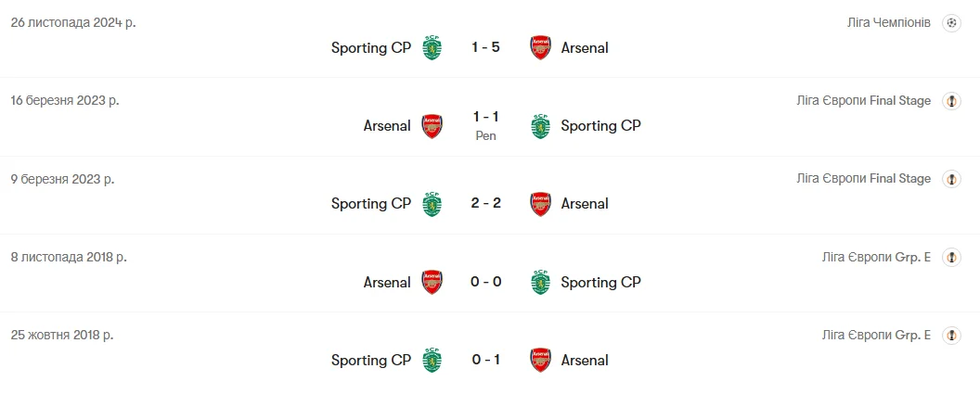
Task: Click Sporting CP crest in 2 - 2 match
Action: [x=432, y=204]
